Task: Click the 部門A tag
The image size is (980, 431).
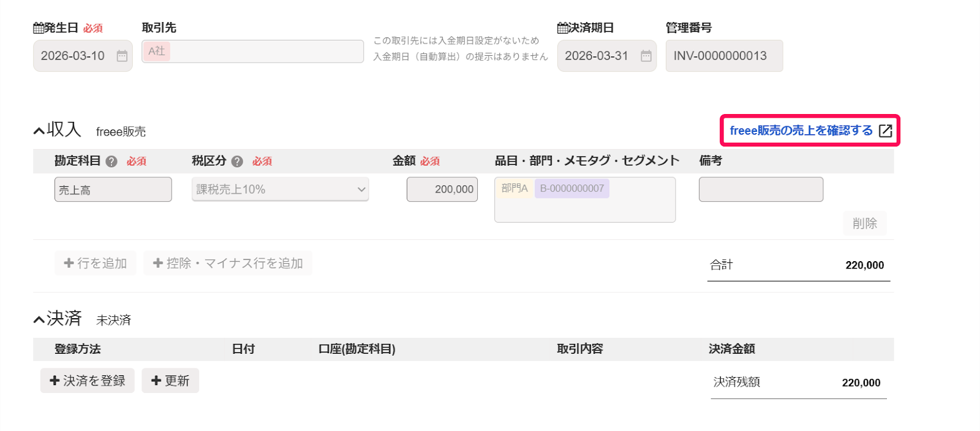Action: click(x=514, y=188)
